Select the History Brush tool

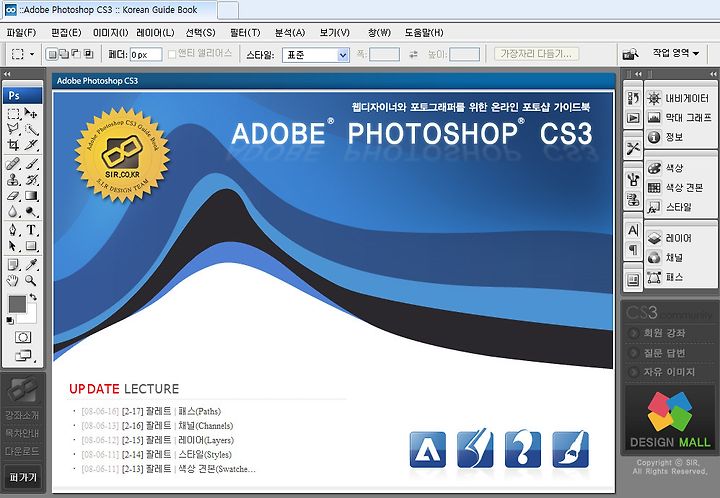pyautogui.click(x=31, y=180)
